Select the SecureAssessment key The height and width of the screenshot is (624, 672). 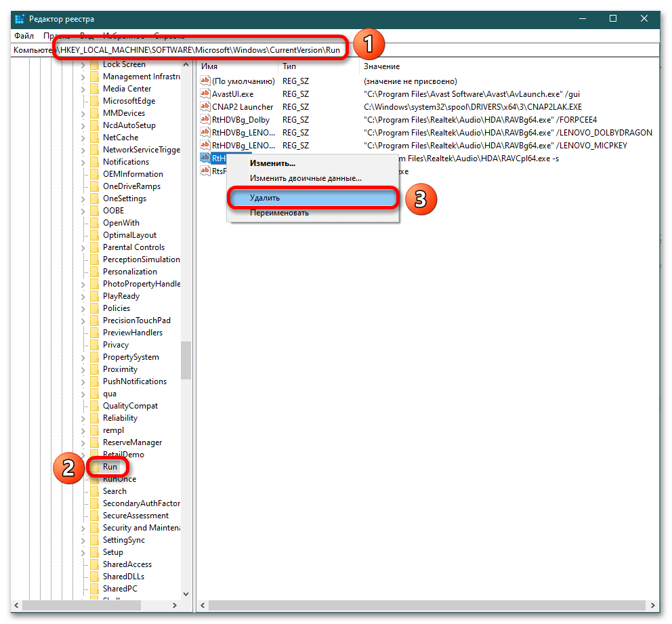click(x=135, y=516)
